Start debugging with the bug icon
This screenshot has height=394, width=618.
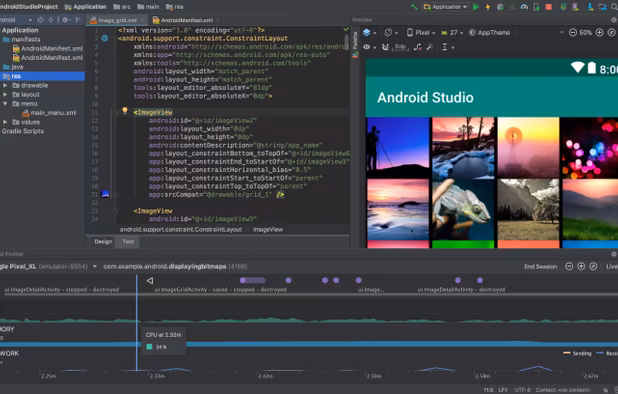(x=500, y=7)
